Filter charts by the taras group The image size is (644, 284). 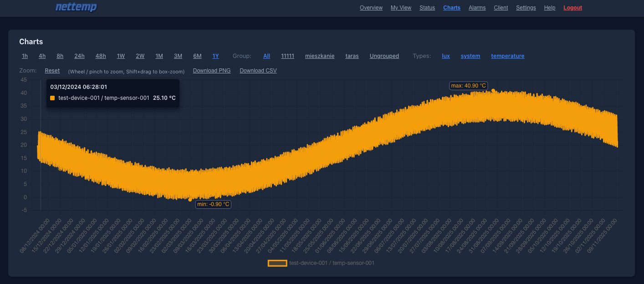pyautogui.click(x=352, y=56)
